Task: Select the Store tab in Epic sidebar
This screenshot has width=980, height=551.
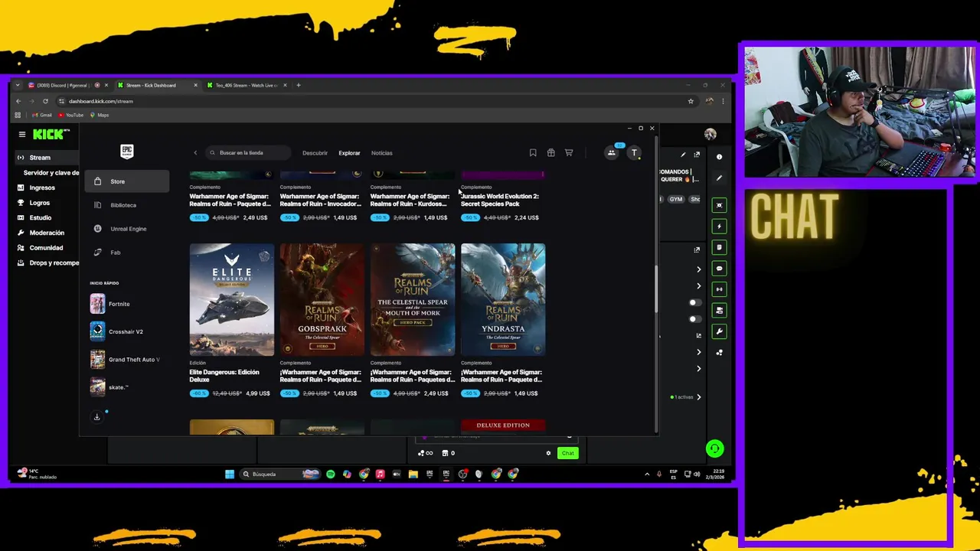Action: 127,181
